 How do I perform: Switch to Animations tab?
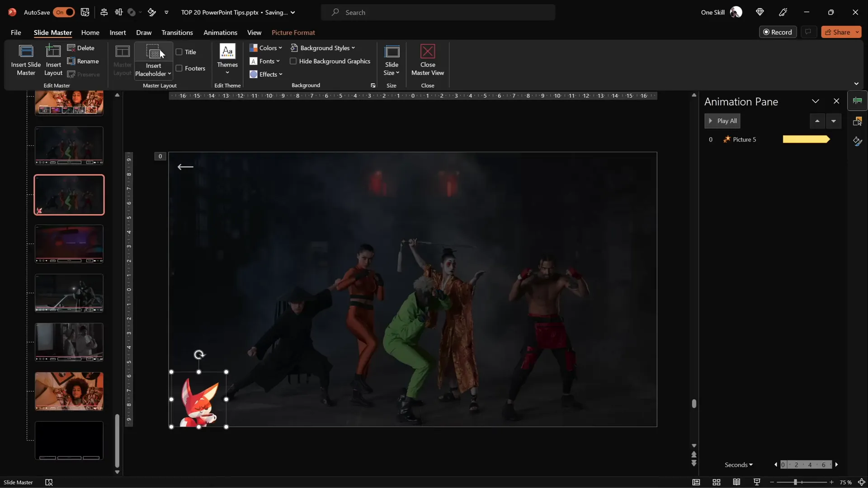pyautogui.click(x=220, y=33)
